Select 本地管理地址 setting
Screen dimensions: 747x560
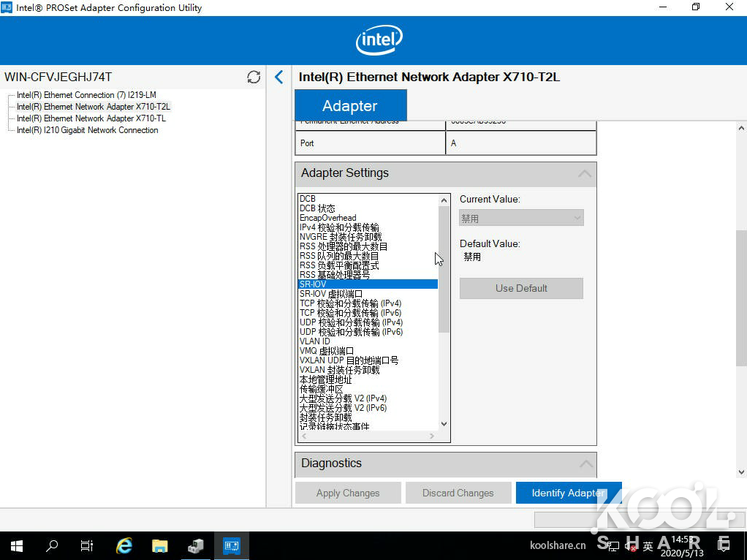[x=326, y=379]
